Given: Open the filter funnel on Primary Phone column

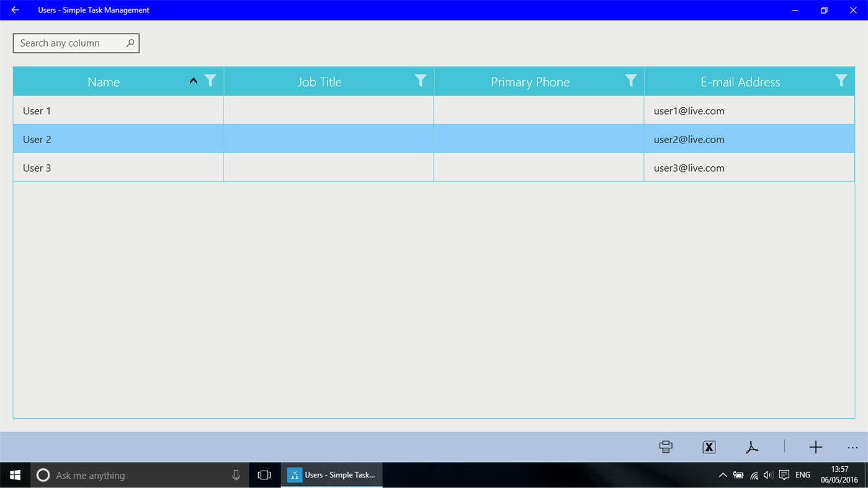Looking at the screenshot, I should point(631,81).
